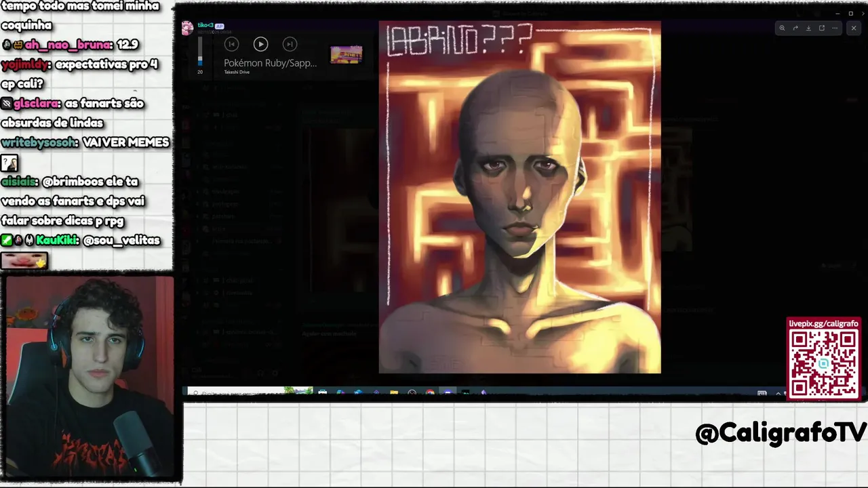This screenshot has height=488, width=868.
Task: Download the image with the download icon
Action: [x=808, y=28]
